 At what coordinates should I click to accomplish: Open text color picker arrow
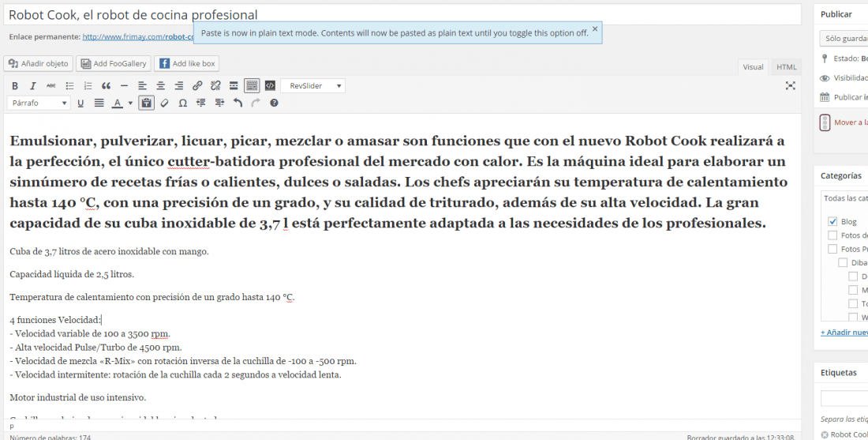(130, 103)
